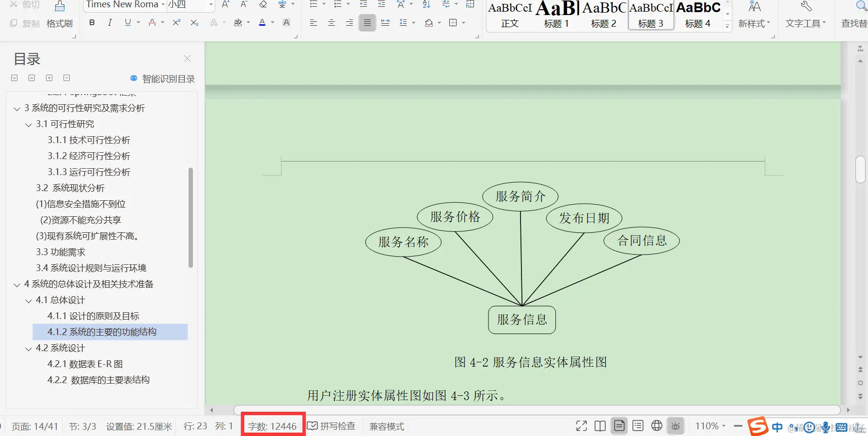The image size is (868, 436).
Task: Click the decrease font size icon
Action: 244,4
